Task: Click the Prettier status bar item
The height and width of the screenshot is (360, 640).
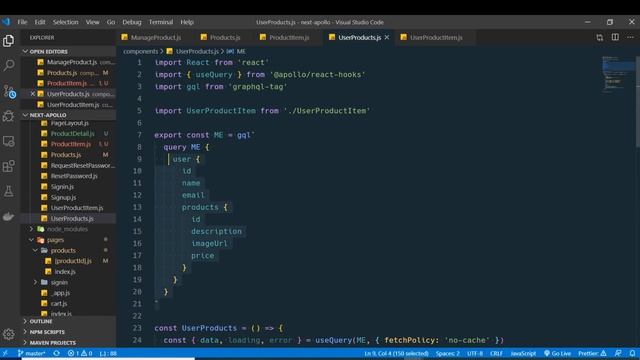Action: [592, 353]
